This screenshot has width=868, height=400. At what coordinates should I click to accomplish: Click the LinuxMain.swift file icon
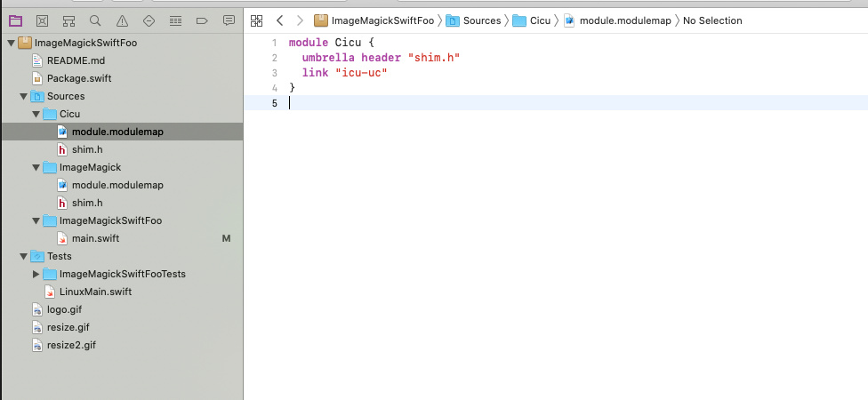(50, 292)
